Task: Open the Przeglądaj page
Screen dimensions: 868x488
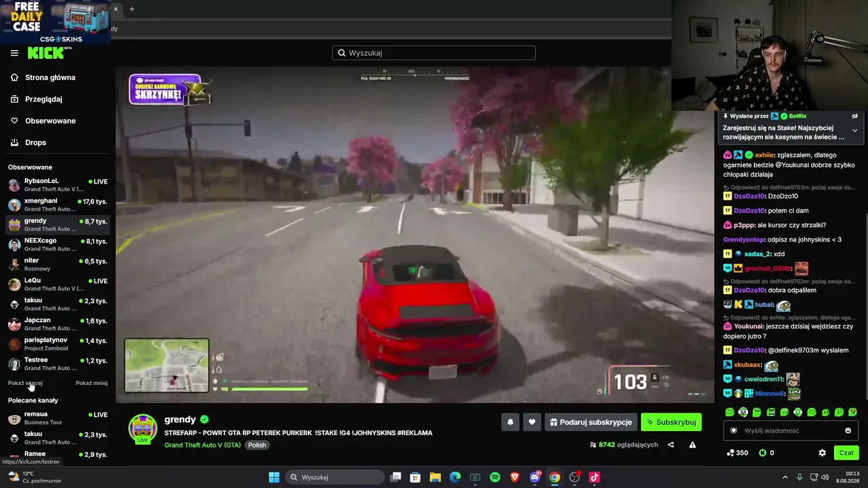Action: tap(43, 99)
